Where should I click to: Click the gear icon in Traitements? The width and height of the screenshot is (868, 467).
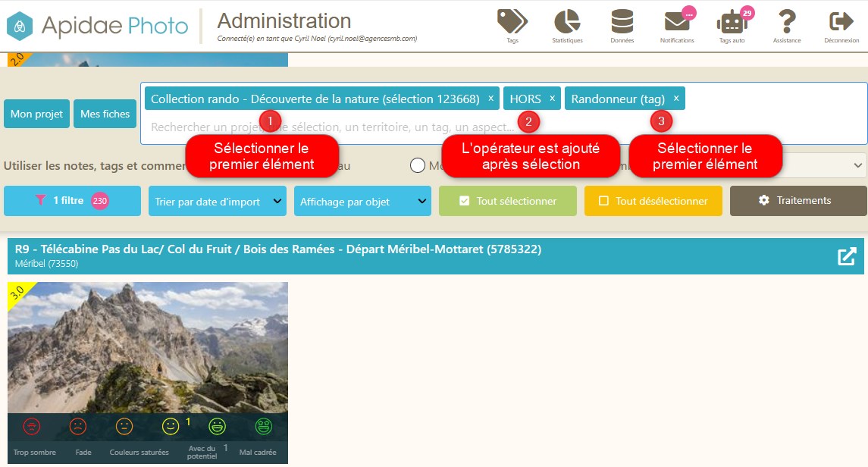tap(764, 200)
